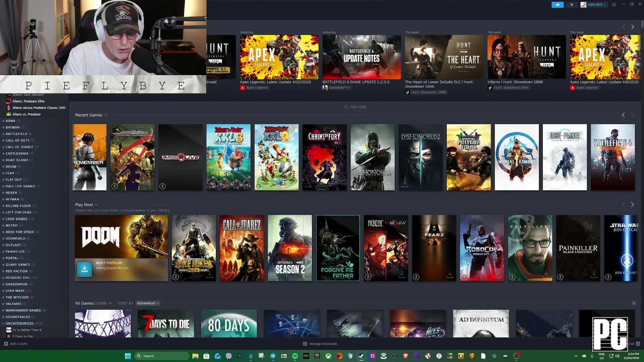Open Dishonored 2 in Recent Games
Image resolution: width=644 pixels, height=362 pixels.
(x=421, y=157)
